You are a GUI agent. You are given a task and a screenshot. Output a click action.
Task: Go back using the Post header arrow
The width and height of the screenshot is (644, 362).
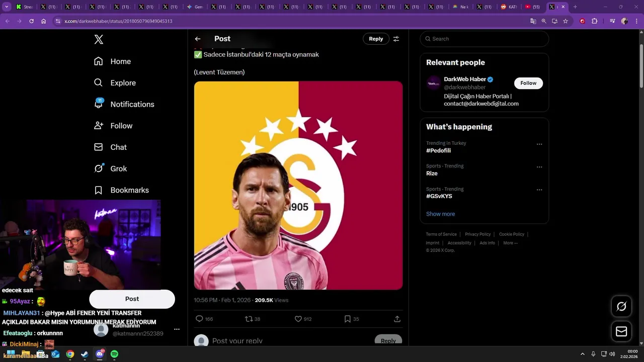coord(198,39)
